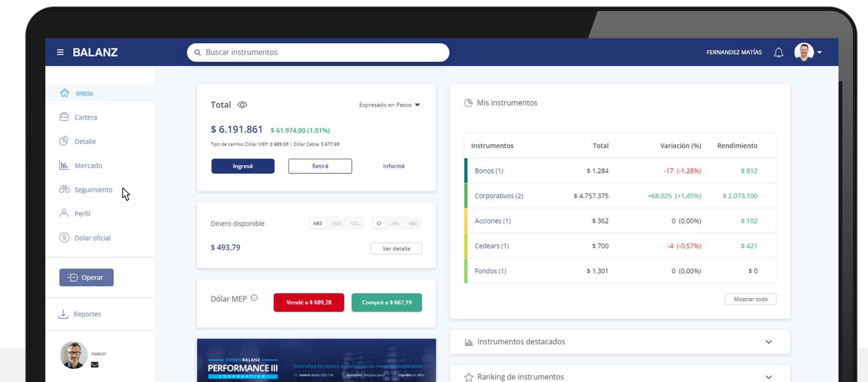Expand Instrumentos destacados section
Viewport: 868px width, 382px height.
tap(769, 342)
